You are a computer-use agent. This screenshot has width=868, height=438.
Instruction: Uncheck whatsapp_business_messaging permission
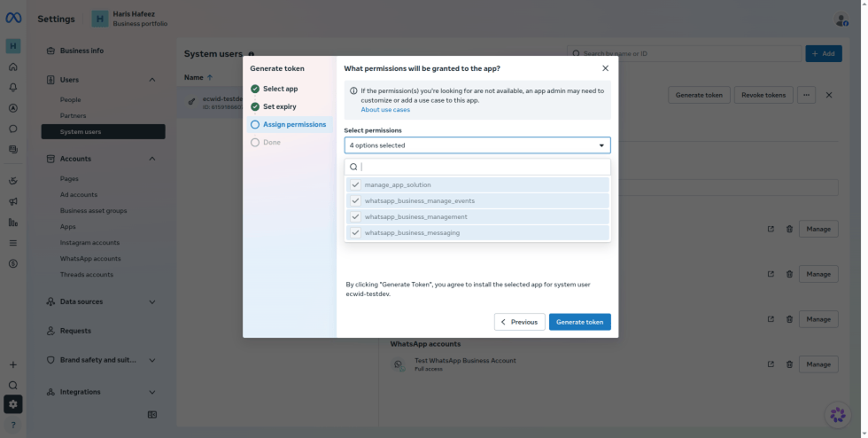tap(355, 233)
